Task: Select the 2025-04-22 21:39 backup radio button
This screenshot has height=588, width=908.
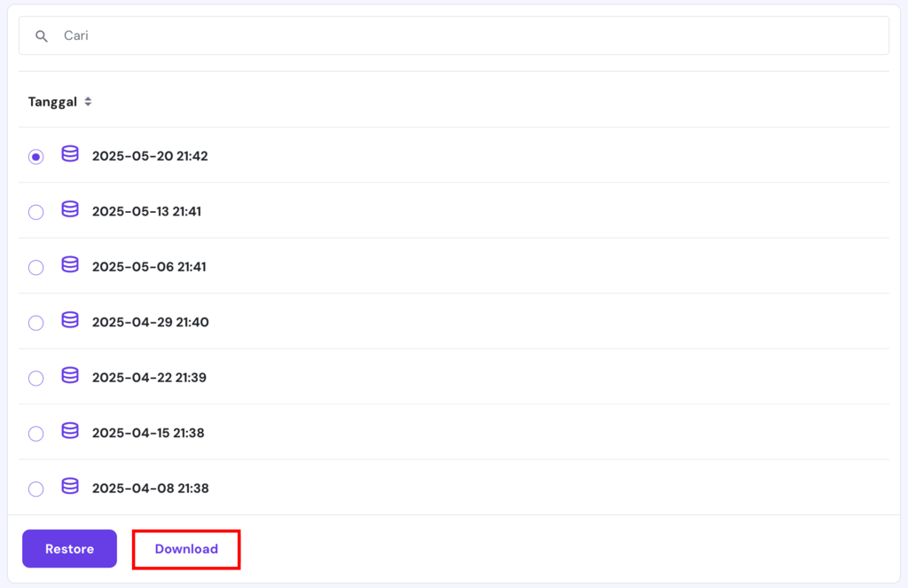Action: click(35, 378)
